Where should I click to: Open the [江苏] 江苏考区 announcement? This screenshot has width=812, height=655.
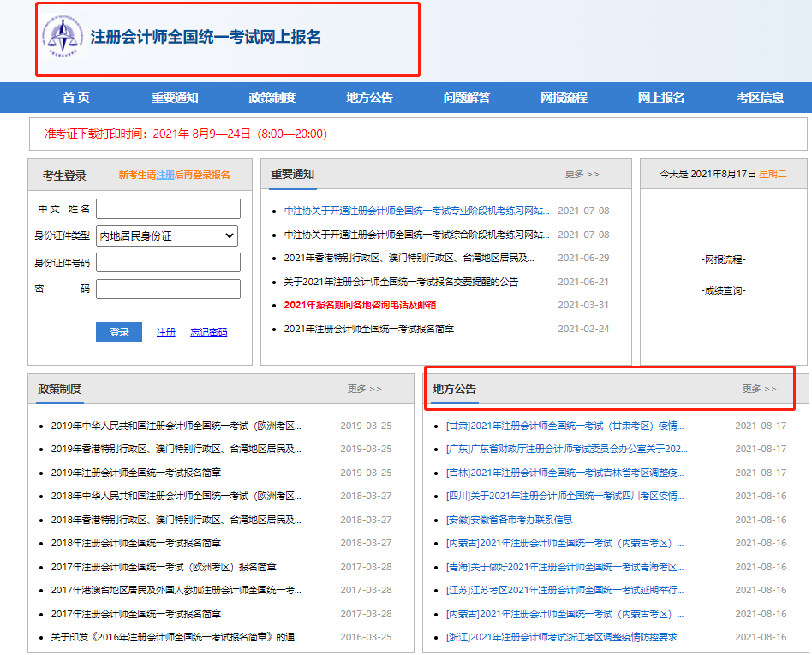[565, 590]
